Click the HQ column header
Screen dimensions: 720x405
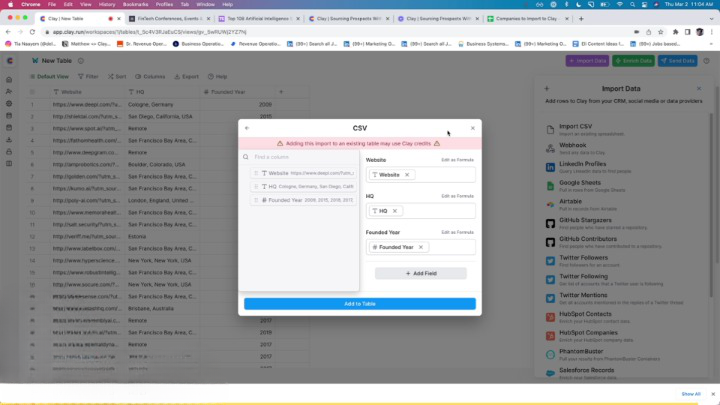pyautogui.click(x=163, y=92)
